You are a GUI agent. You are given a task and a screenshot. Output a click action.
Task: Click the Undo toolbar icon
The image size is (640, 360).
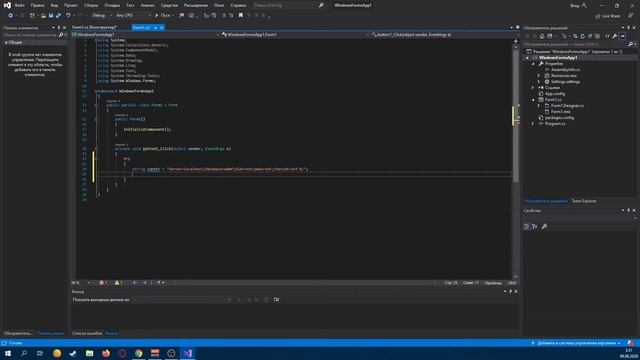pyautogui.click(x=68, y=16)
